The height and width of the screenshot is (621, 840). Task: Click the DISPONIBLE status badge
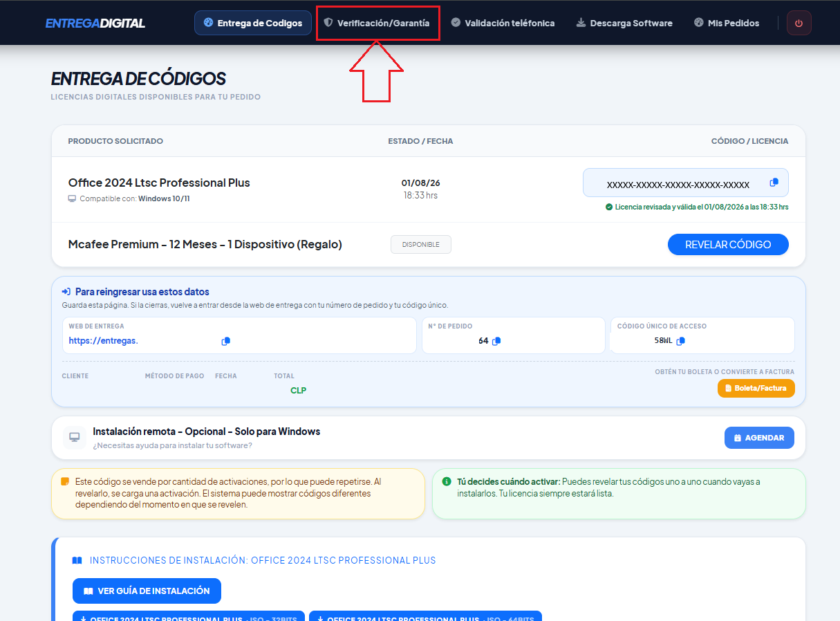pyautogui.click(x=421, y=244)
